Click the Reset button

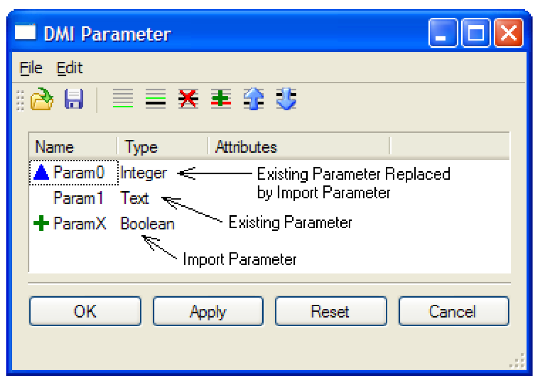pos(330,312)
